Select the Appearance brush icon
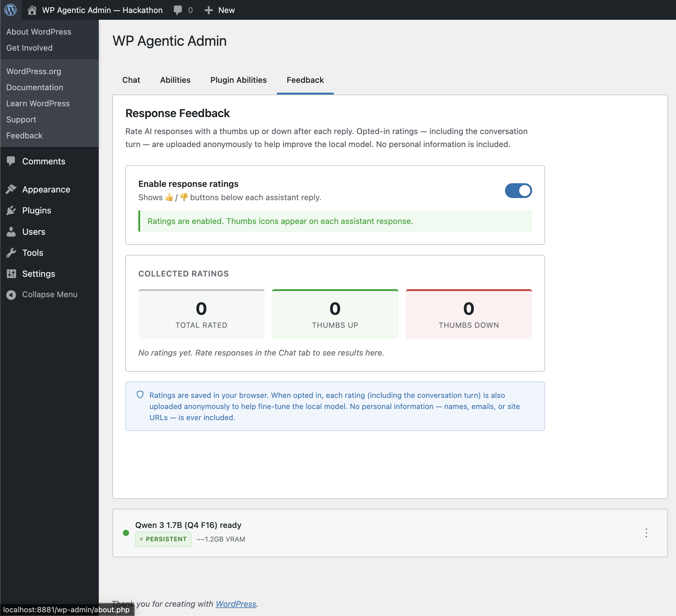676x616 pixels. pos(11,189)
